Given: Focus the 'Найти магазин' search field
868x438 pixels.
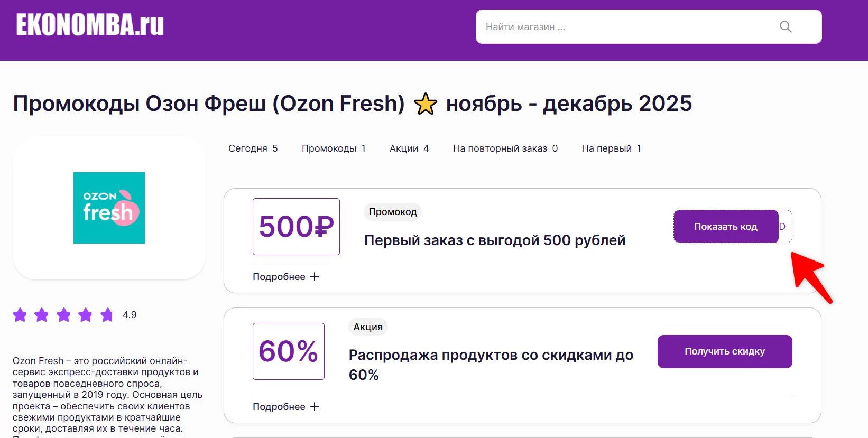Looking at the screenshot, I should 649,27.
